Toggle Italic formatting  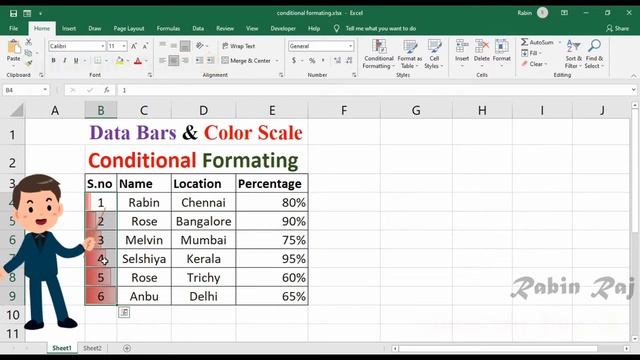point(64,61)
